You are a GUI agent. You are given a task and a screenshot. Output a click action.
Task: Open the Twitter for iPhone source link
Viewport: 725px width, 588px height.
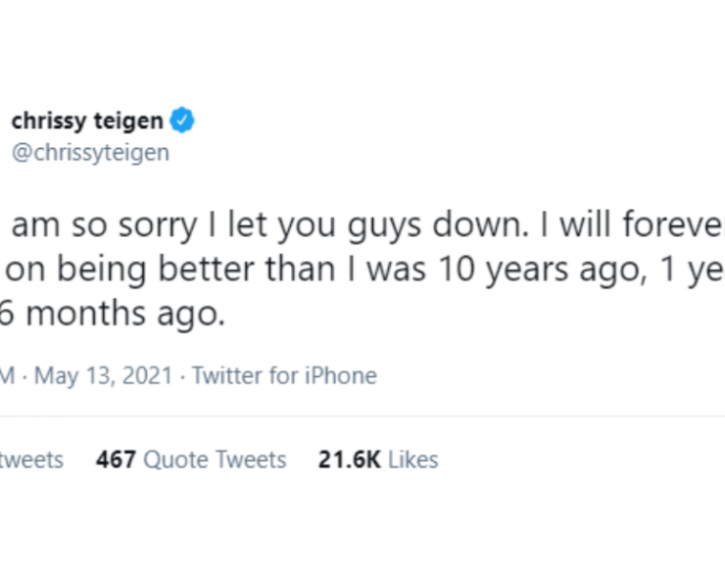[284, 375]
